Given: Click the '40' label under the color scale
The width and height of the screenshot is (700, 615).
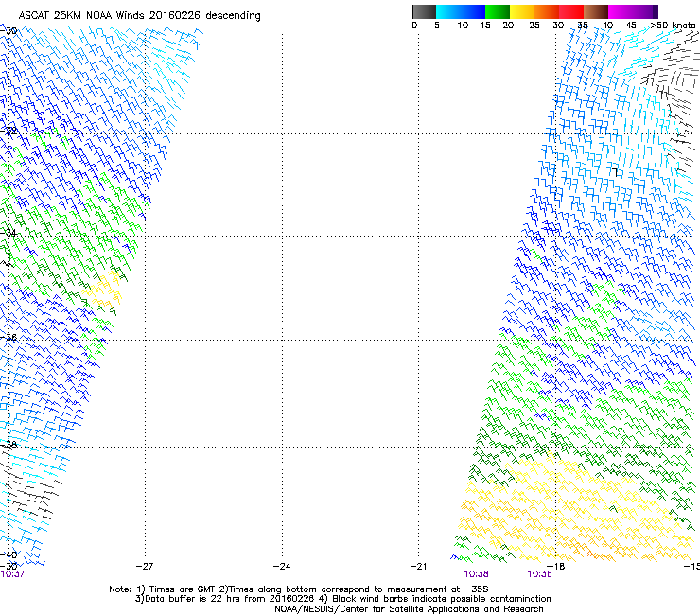Looking at the screenshot, I should coord(607,26).
